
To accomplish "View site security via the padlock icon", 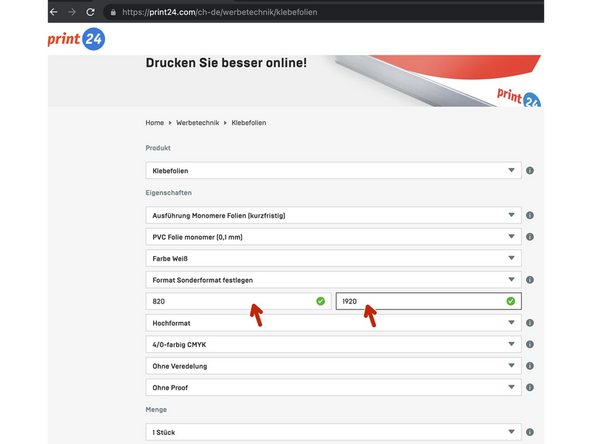I will coord(113,12).
